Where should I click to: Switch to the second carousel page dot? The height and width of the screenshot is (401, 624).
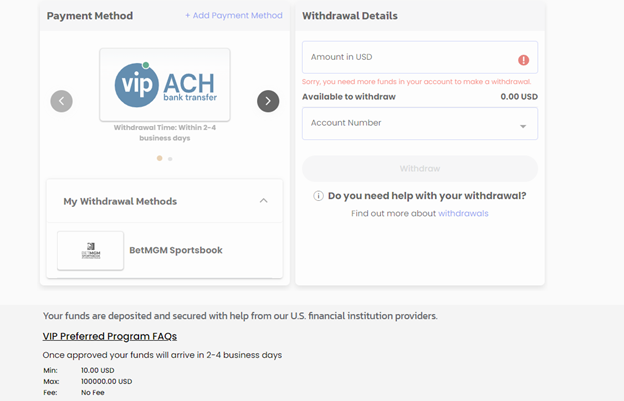[170, 159]
